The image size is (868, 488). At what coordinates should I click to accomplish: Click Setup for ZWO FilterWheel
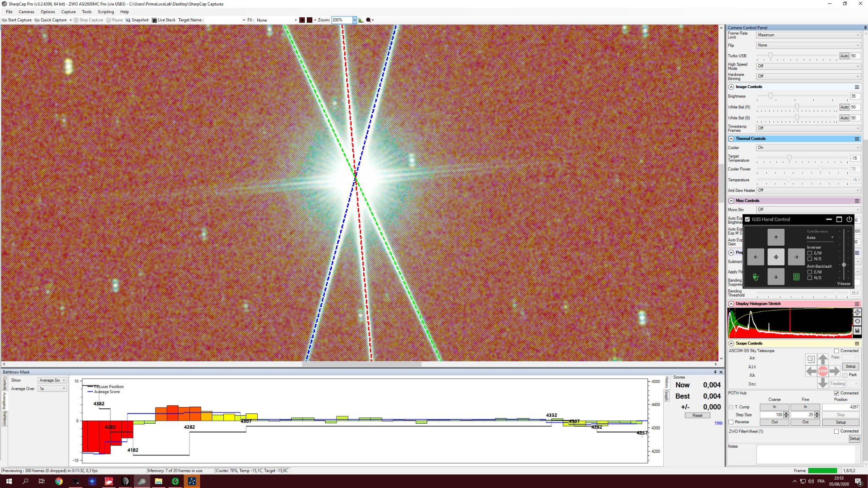854,439
